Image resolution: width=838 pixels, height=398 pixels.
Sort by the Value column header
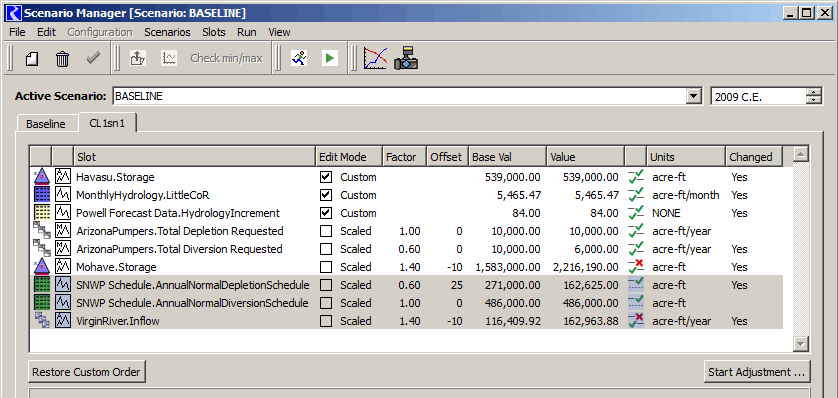[586, 157]
